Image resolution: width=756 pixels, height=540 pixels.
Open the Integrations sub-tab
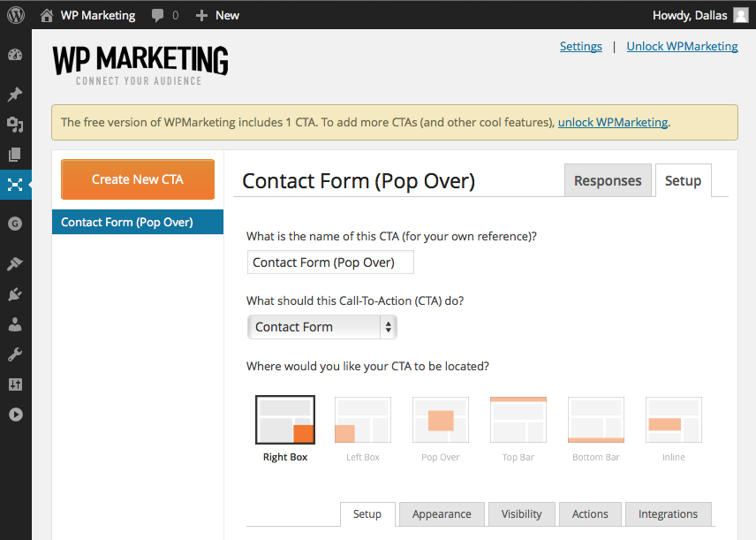(x=668, y=514)
